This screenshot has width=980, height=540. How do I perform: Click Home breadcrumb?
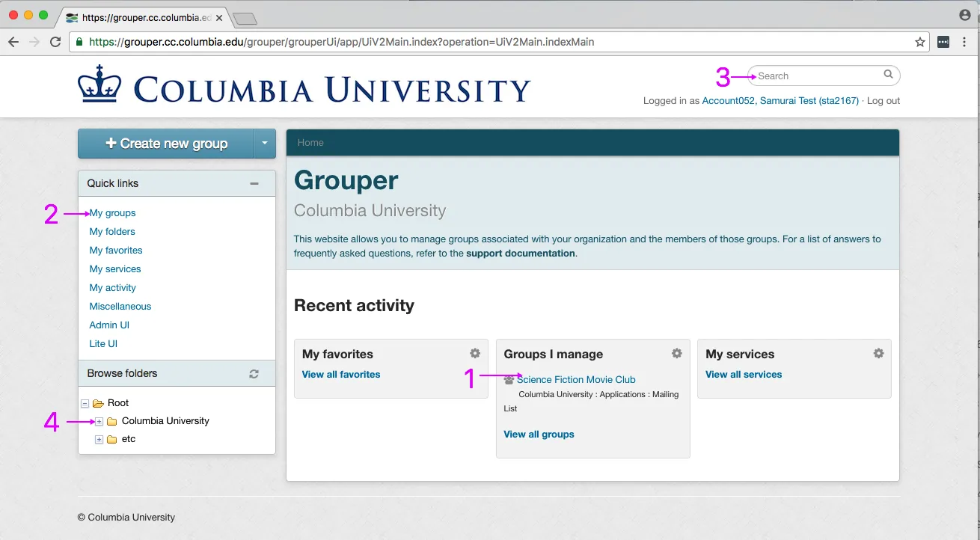pyautogui.click(x=310, y=142)
